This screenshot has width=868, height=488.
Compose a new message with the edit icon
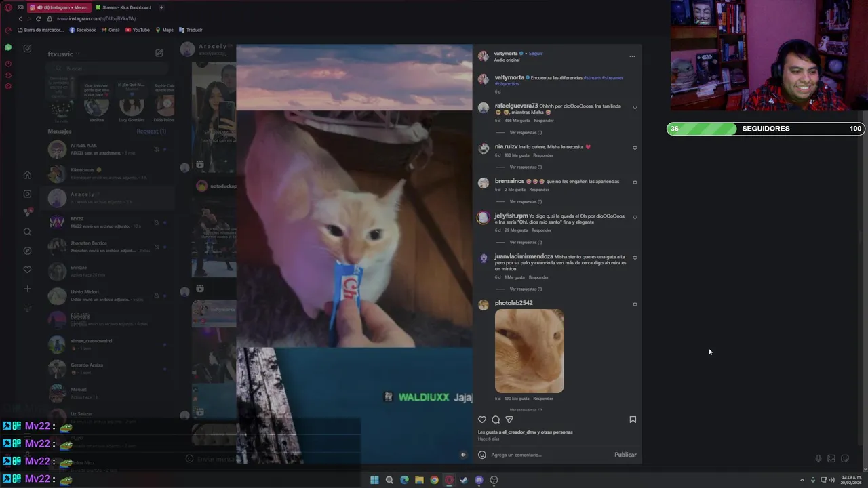click(159, 53)
